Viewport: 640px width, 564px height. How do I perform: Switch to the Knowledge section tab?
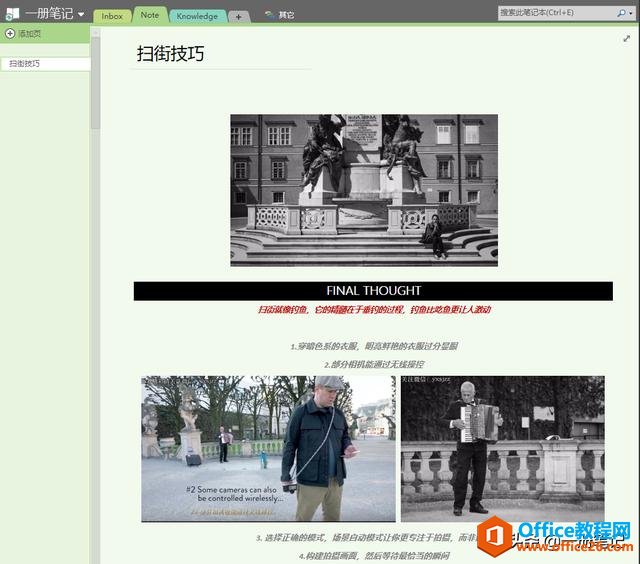click(x=197, y=16)
